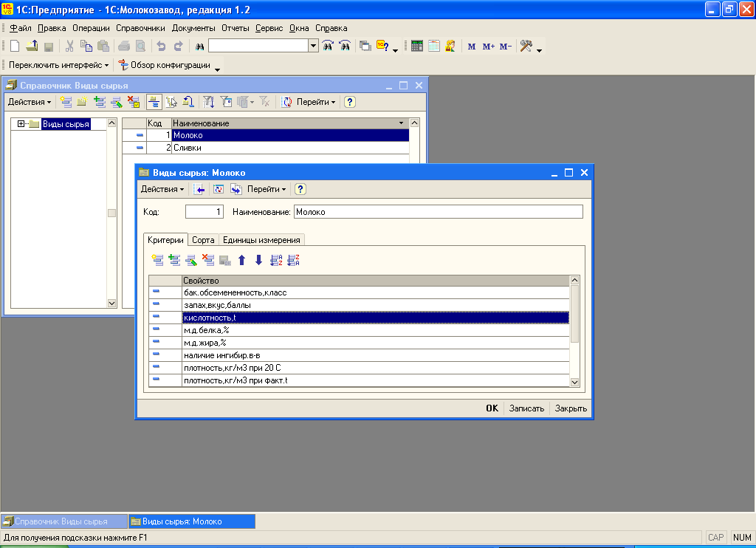Image resolution: width=756 pixels, height=548 pixels.
Task: Click the Код input field
Action: pos(205,212)
